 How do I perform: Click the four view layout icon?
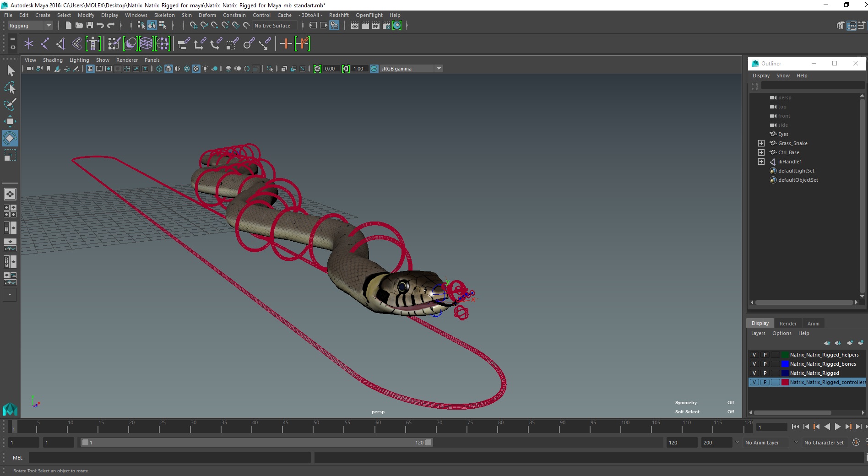coord(10,211)
